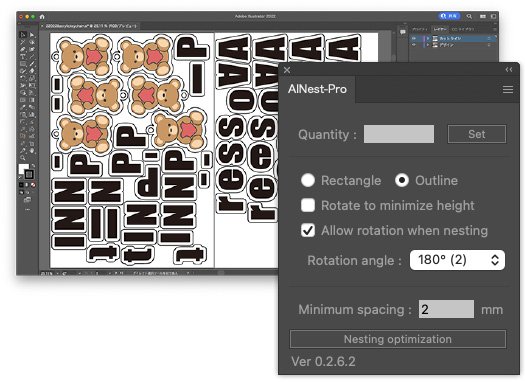525x382 pixels.
Task: Click the Quantity input field
Action: point(399,134)
